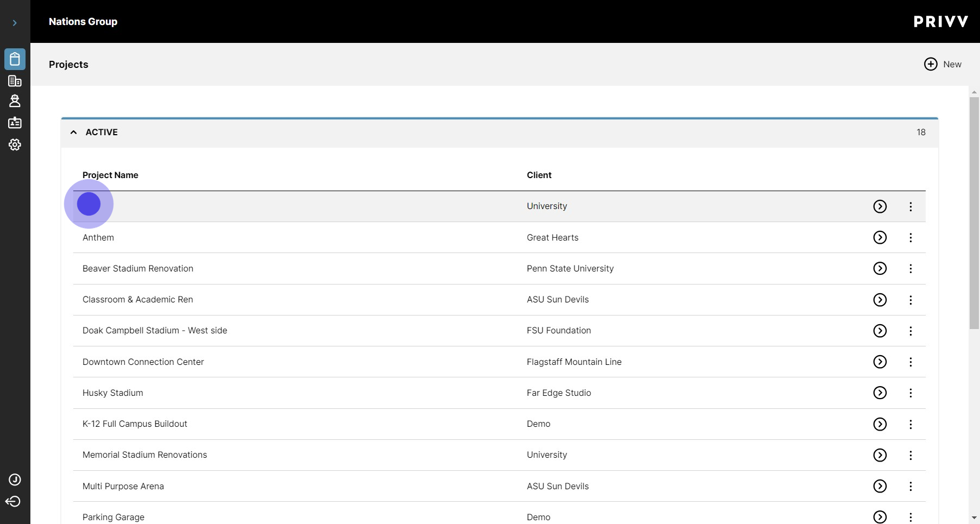Open Anthem project via arrow icon
Screen dimensions: 980x524
click(x=880, y=237)
